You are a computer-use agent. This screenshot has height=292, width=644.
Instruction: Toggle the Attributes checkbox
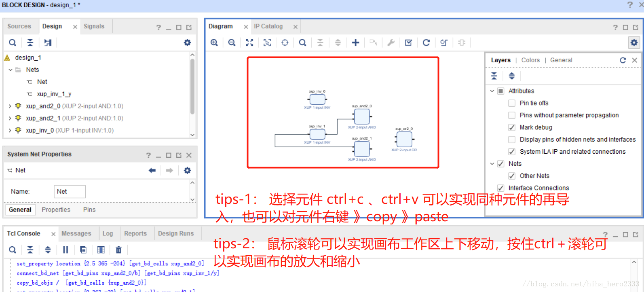(x=500, y=91)
